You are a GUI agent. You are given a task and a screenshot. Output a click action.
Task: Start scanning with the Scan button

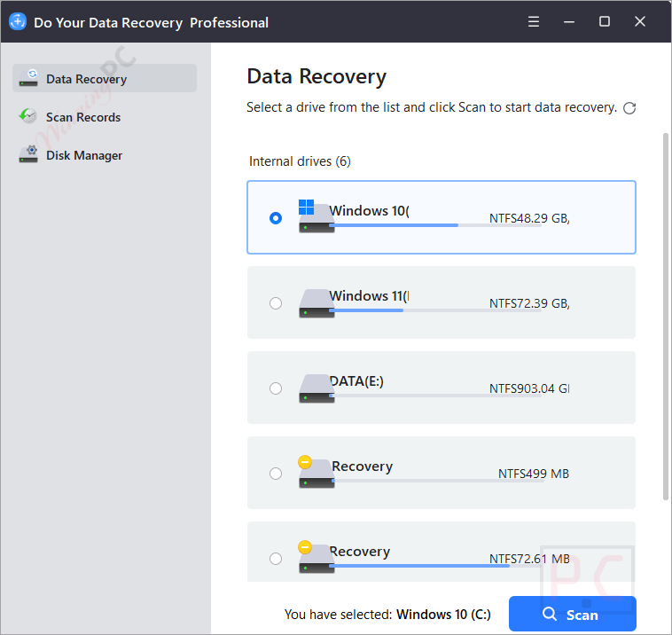coord(572,614)
